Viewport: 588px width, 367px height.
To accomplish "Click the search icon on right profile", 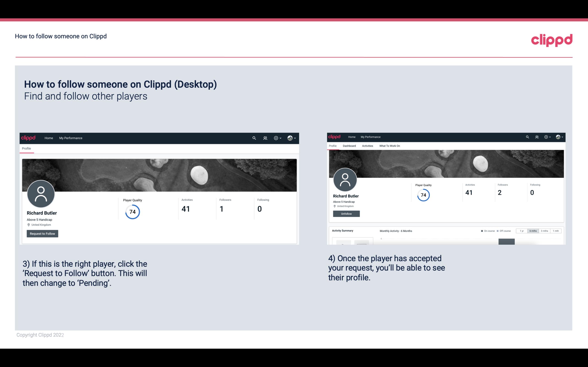I will pos(527,137).
